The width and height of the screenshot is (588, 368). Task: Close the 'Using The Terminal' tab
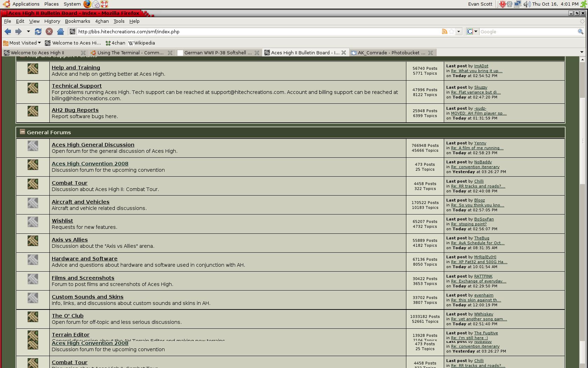(x=170, y=53)
